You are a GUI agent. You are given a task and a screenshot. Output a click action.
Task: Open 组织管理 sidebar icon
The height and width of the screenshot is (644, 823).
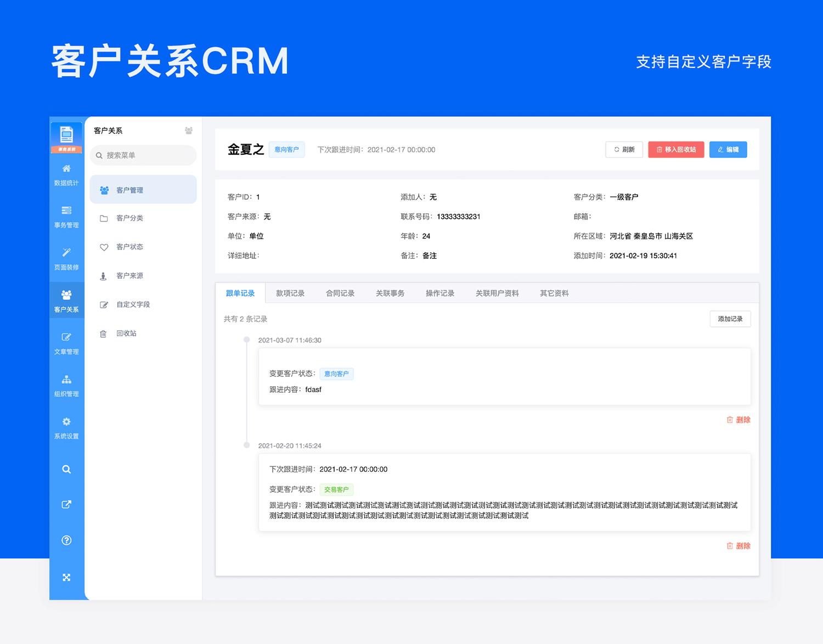[66, 386]
